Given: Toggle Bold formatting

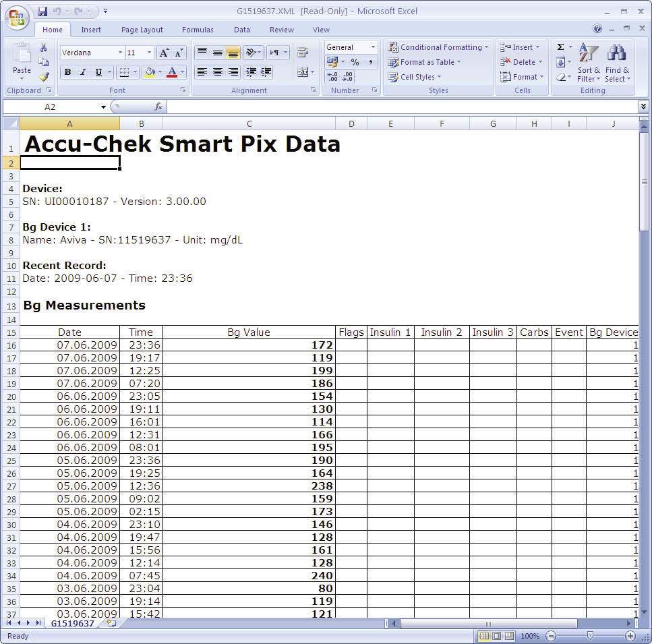Looking at the screenshot, I should click(67, 72).
